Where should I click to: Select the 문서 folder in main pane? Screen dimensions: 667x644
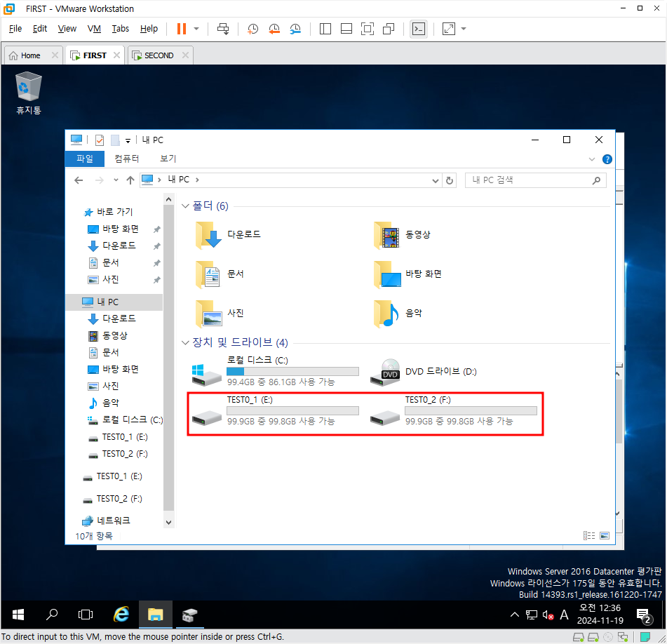point(220,274)
